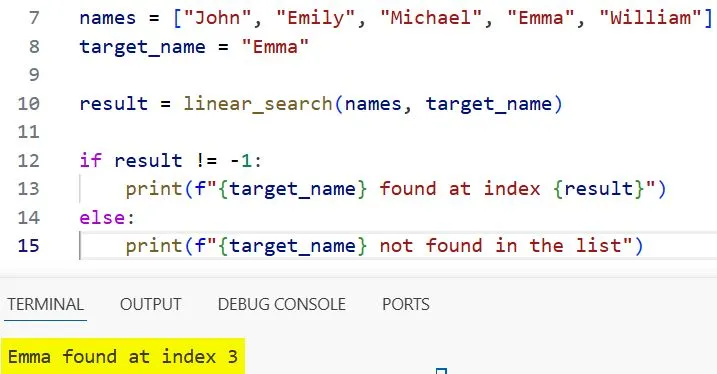Screen dimensions: 717x374
Task: Open the DEBUG CONSOLE tab
Action: [282, 304]
